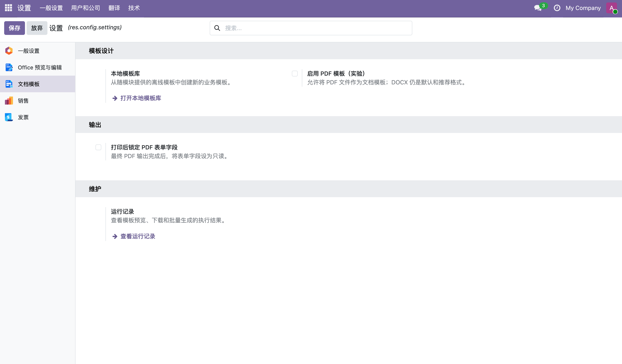Select Office 预览与编辑 in the sidebar
The image size is (622, 364).
[x=37, y=67]
